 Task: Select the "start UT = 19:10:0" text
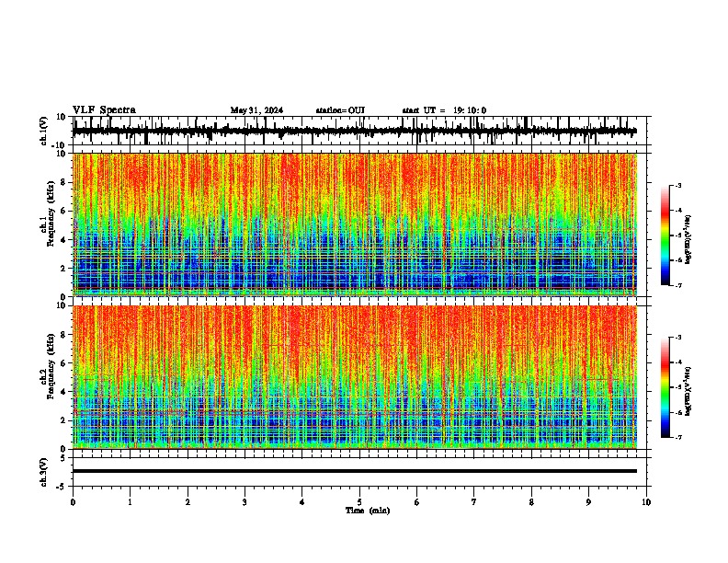444,110
